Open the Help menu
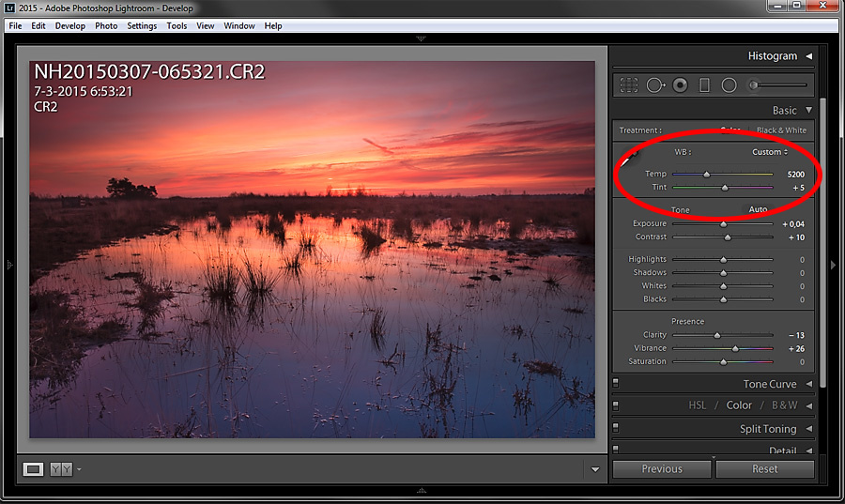Screen dimensions: 845x504 [273, 26]
